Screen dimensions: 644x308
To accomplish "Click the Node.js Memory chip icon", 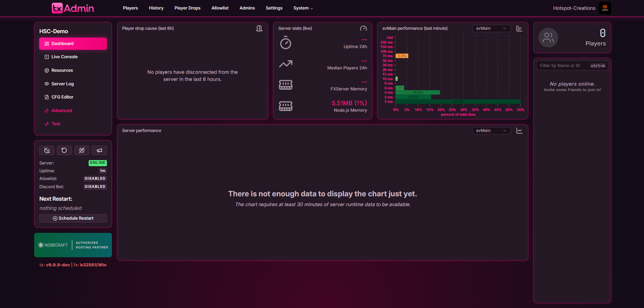I will click(285, 106).
